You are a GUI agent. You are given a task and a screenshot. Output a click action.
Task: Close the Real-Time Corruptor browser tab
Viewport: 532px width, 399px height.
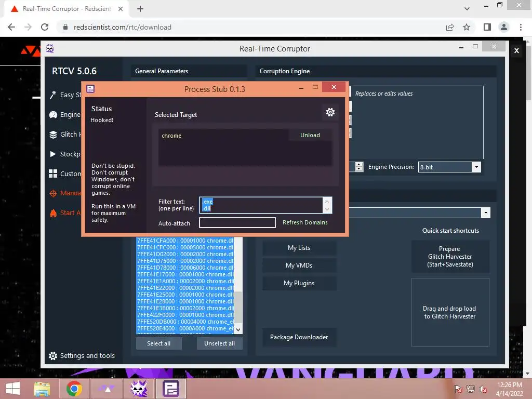[x=121, y=9]
